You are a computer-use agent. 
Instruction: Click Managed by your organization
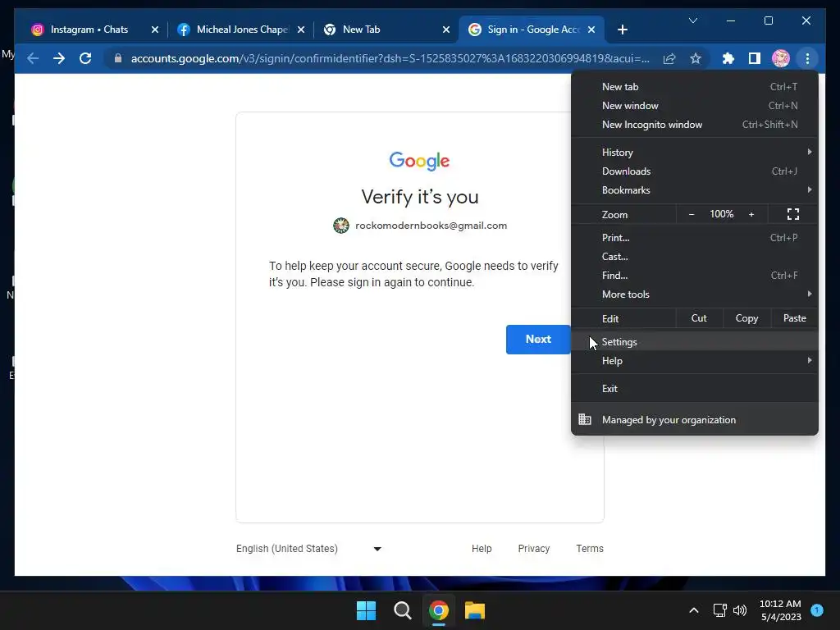(x=694, y=420)
